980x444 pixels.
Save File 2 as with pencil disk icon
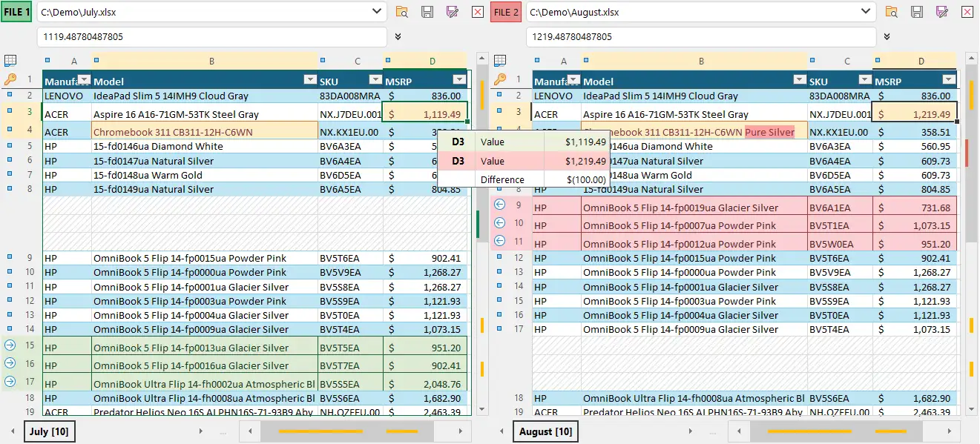tap(942, 12)
